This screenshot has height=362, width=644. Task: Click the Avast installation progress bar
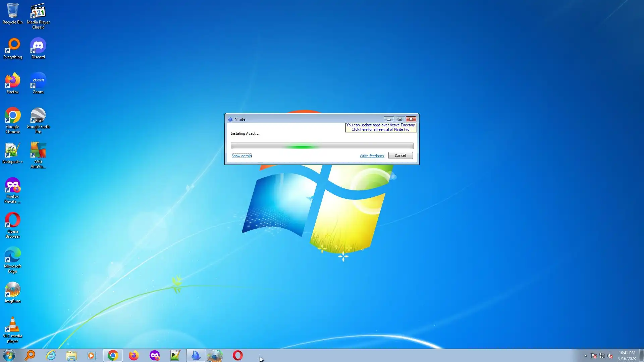point(322,146)
